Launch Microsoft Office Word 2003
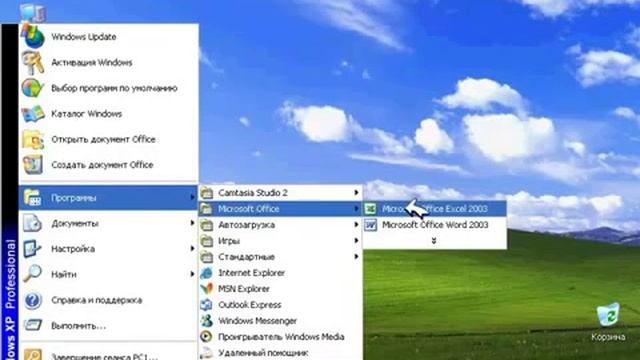Screen dimensions: 640x360 click(x=435, y=225)
